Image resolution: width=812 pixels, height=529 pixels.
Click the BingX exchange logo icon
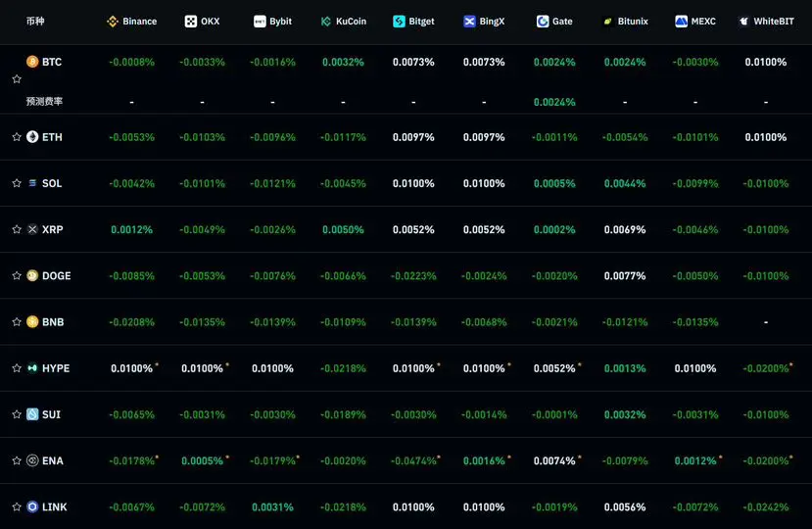469,22
